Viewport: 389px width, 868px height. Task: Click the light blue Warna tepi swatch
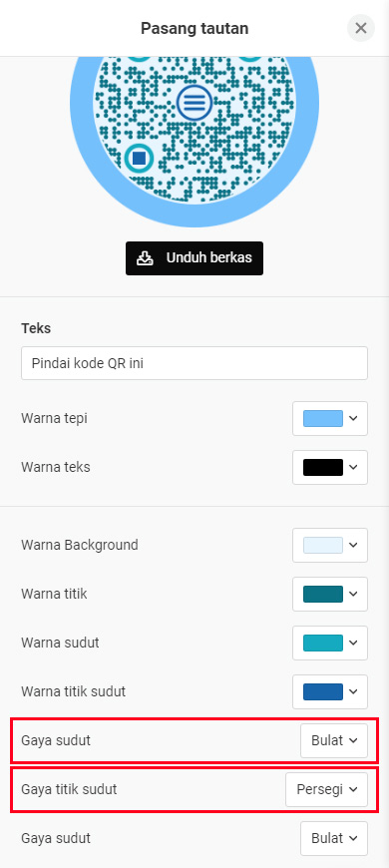(323, 418)
